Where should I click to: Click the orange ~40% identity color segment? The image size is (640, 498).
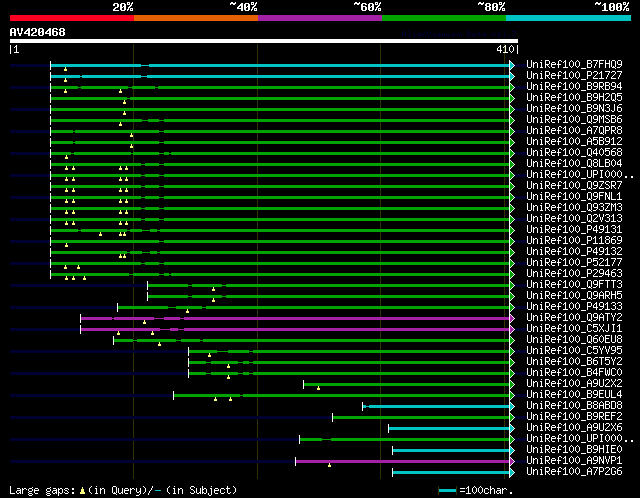196,18
